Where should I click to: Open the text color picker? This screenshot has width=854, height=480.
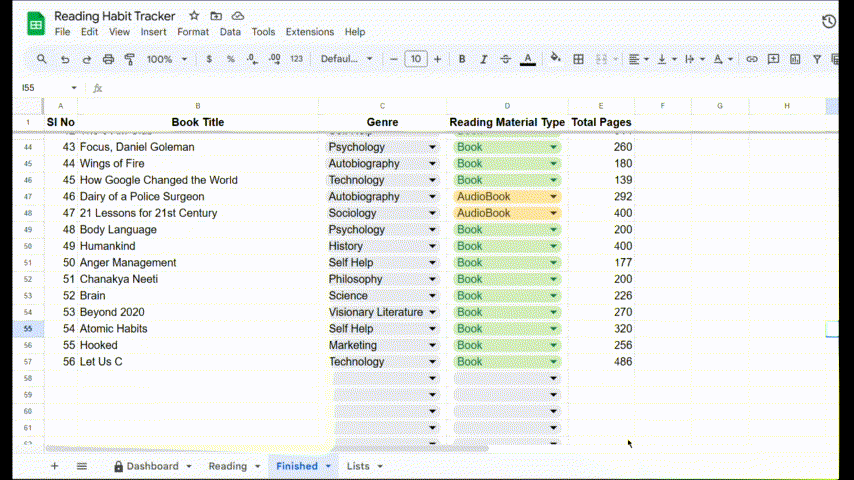click(527, 59)
